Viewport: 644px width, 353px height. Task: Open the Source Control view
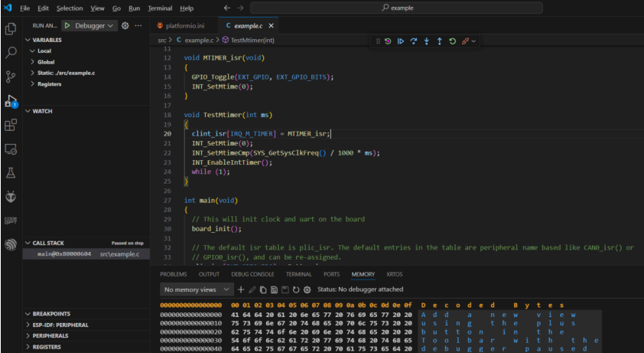coord(11,77)
